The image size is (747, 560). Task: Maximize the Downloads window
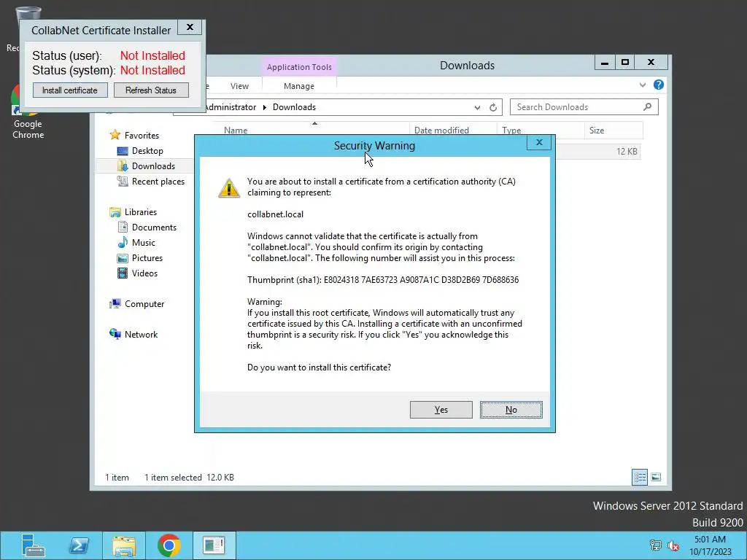(625, 63)
